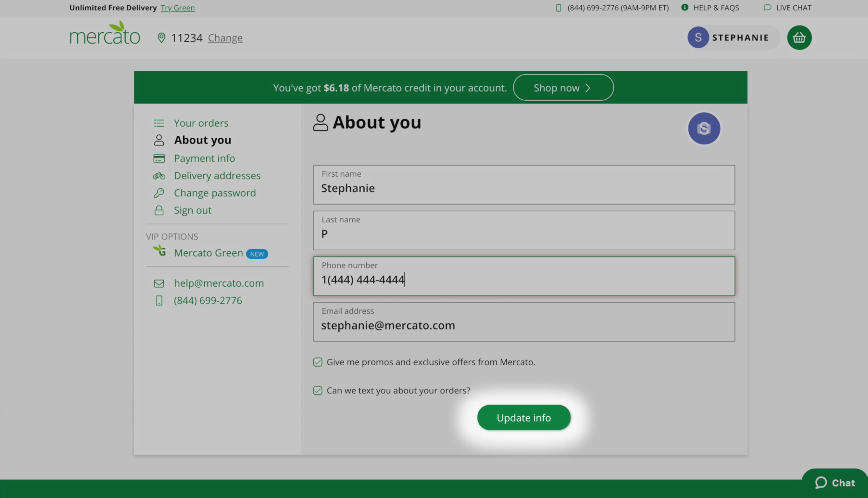868x498 pixels.
Task: Select About you sidebar item
Action: [203, 140]
